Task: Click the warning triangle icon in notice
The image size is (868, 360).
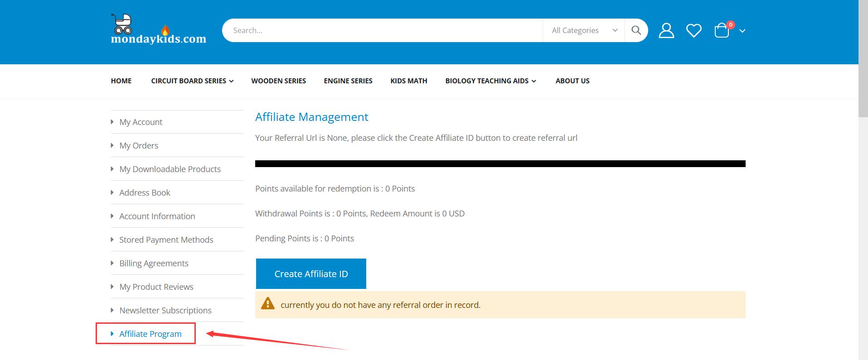Action: [x=268, y=304]
